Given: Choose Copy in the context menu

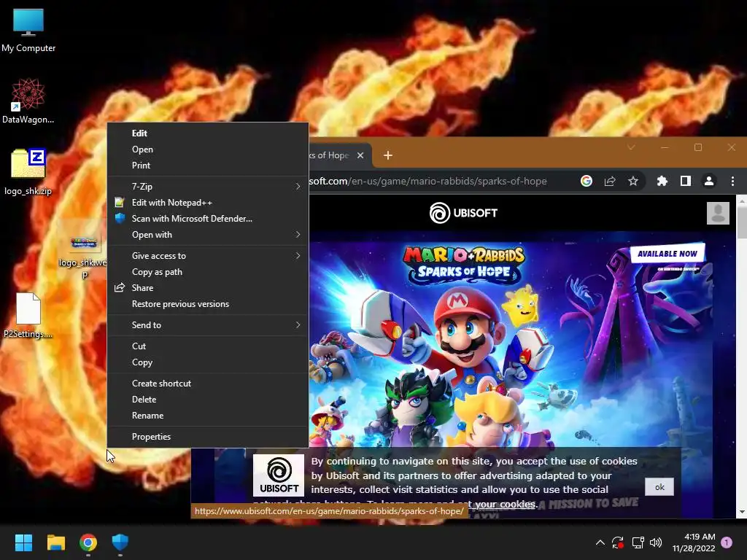Looking at the screenshot, I should [208, 362].
